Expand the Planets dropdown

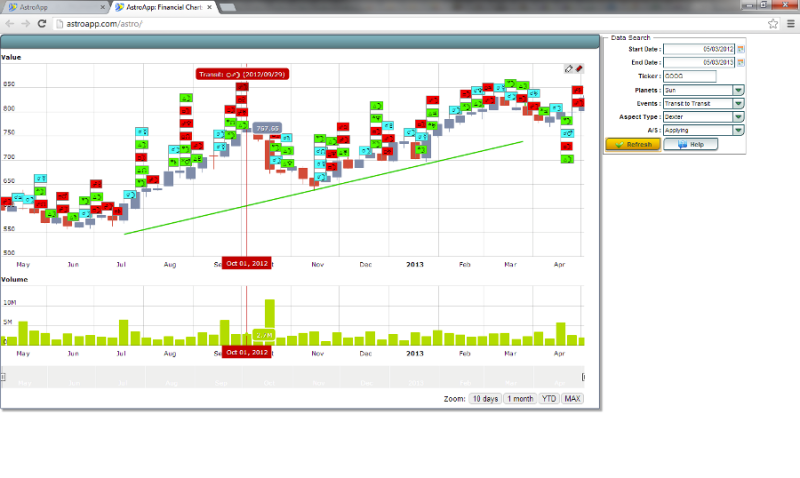[739, 89]
